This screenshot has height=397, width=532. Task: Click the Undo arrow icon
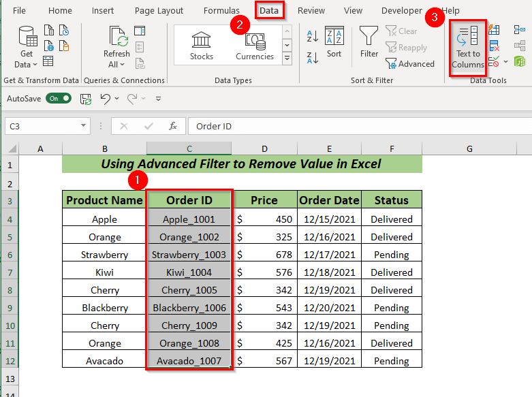[x=105, y=99]
